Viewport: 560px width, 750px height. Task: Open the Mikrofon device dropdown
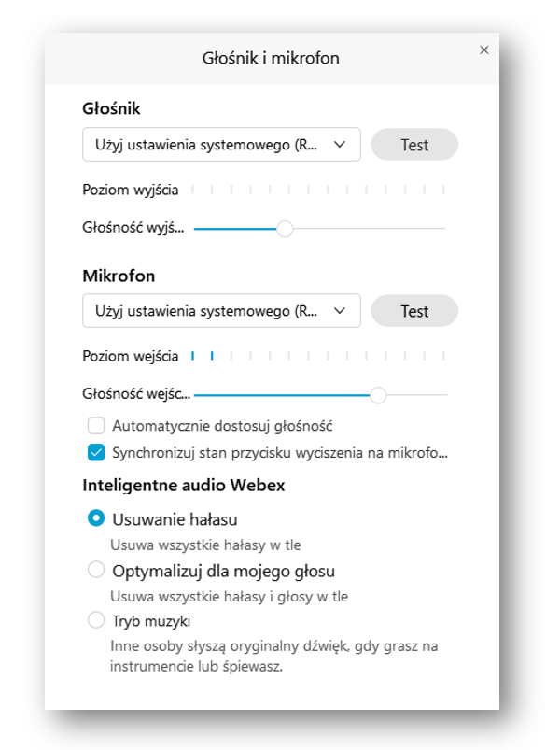221,311
